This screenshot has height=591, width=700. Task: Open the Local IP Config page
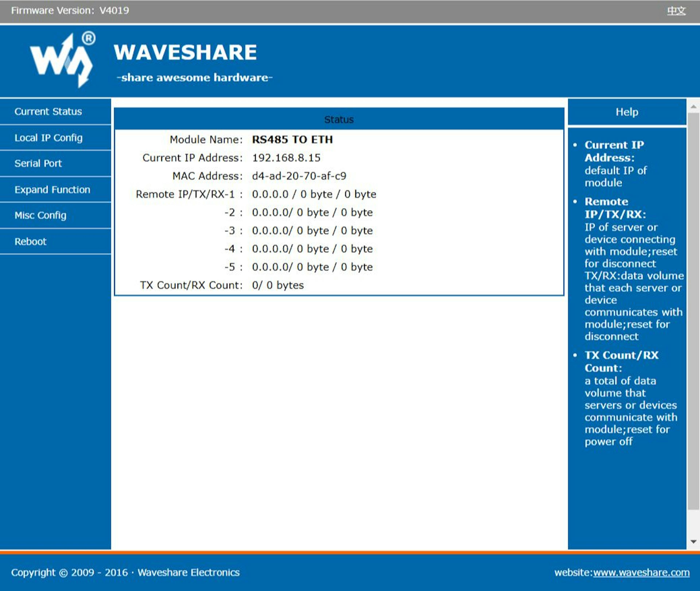click(x=49, y=138)
